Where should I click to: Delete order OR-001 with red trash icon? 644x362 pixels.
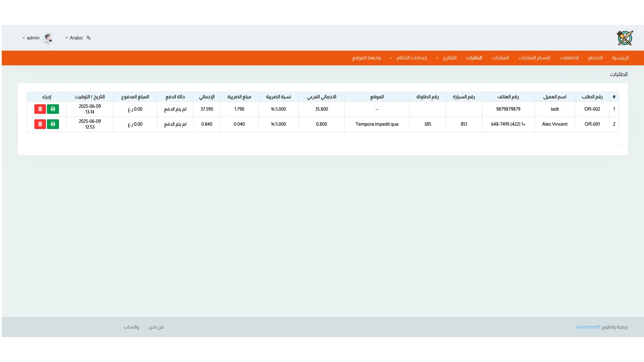pos(40,124)
